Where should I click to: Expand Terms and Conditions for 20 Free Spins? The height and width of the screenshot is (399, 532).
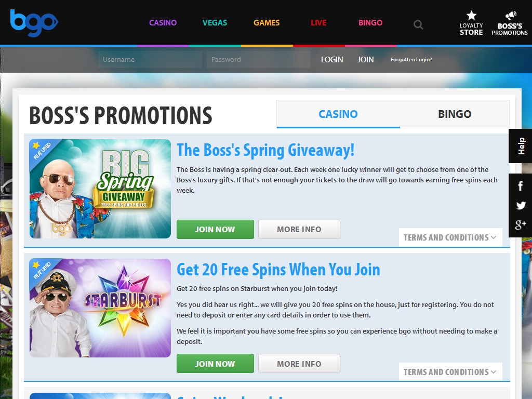point(450,372)
